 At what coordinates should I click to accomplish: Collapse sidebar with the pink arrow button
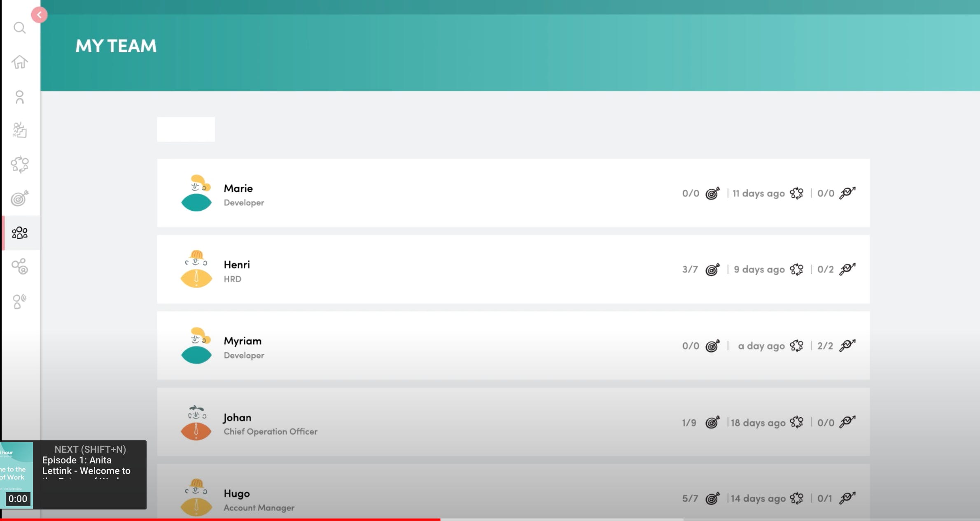39,15
